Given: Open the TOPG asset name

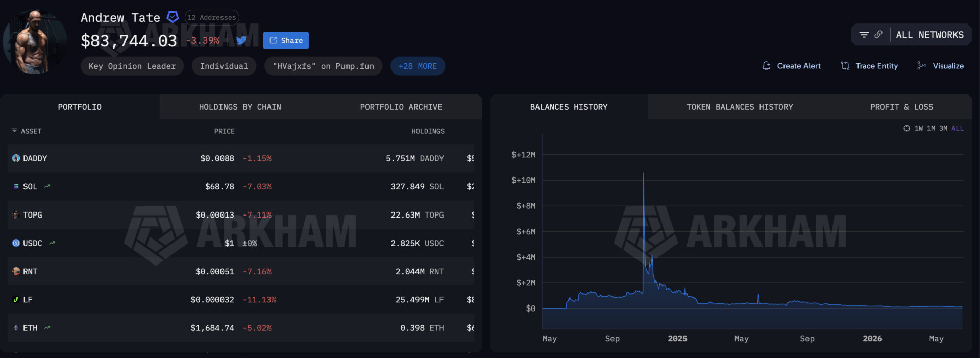Looking at the screenshot, I should 33,215.
